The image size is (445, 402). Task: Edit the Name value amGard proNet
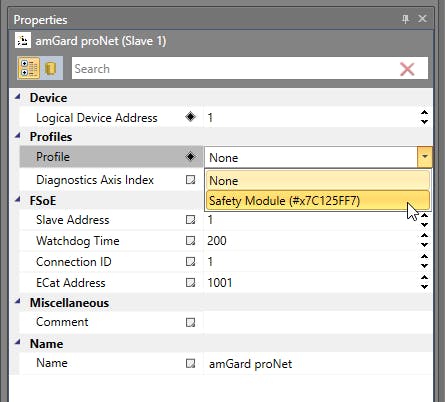point(317,363)
